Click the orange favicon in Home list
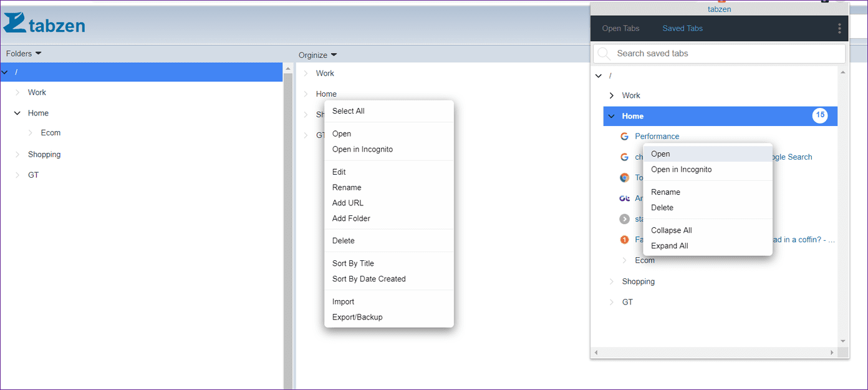 624,240
